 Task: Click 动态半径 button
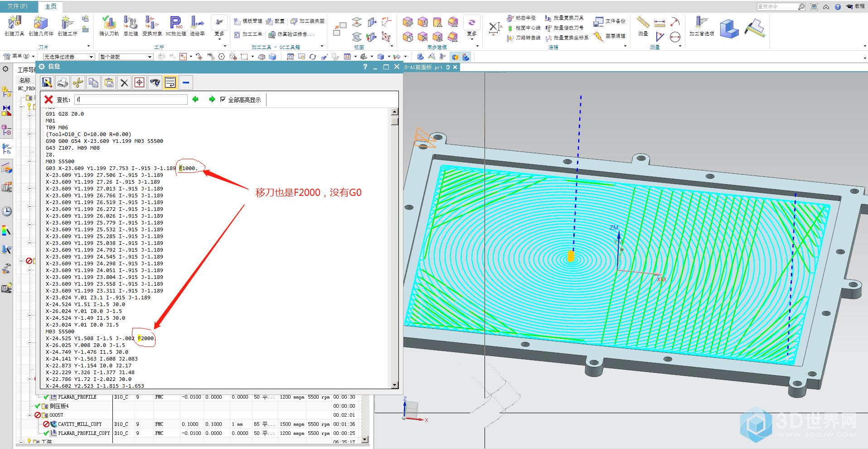[521, 18]
